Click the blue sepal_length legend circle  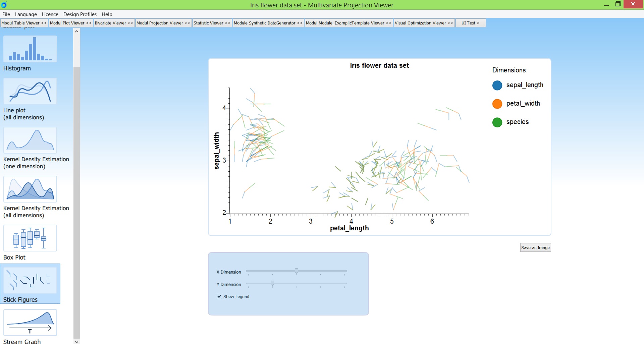(x=497, y=85)
